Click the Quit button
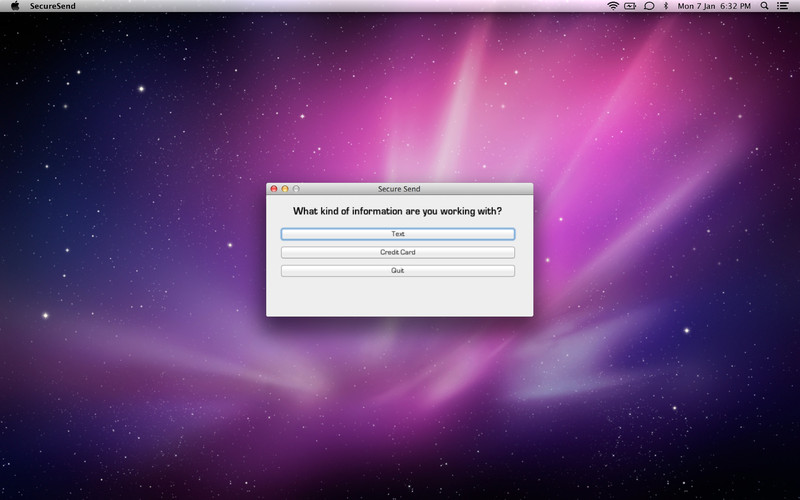 tap(397, 270)
